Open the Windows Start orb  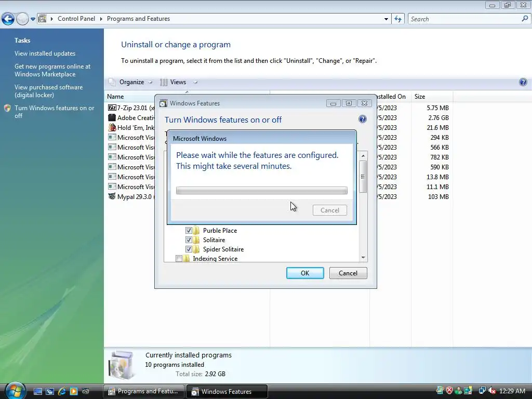[15, 391]
